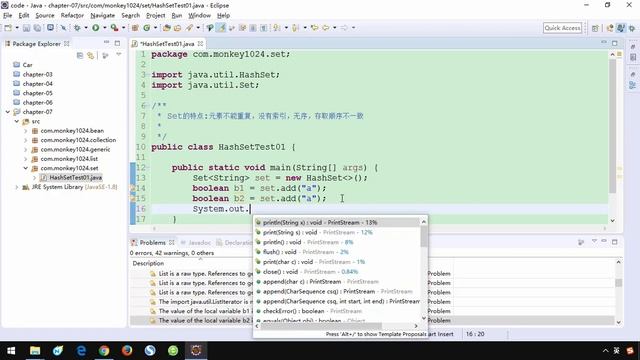Click the Search flashlight toolbar icon
Image resolution: width=640 pixels, height=360 pixels.
coord(189,28)
